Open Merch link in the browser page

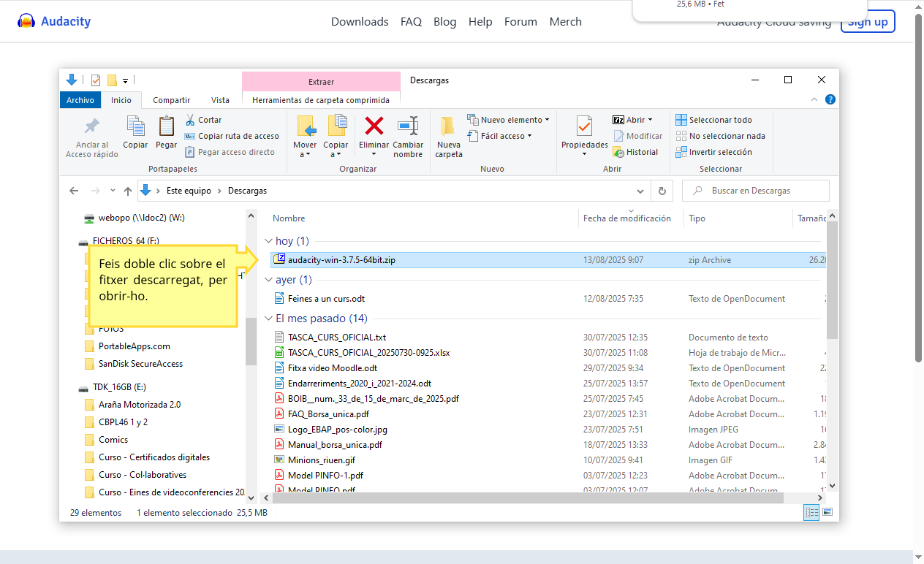pos(565,22)
